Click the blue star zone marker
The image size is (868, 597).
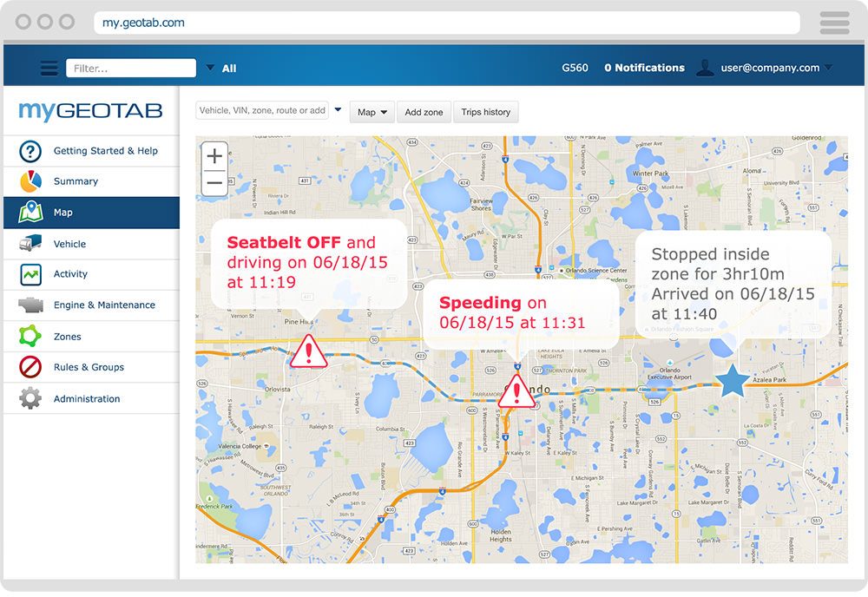click(x=733, y=381)
